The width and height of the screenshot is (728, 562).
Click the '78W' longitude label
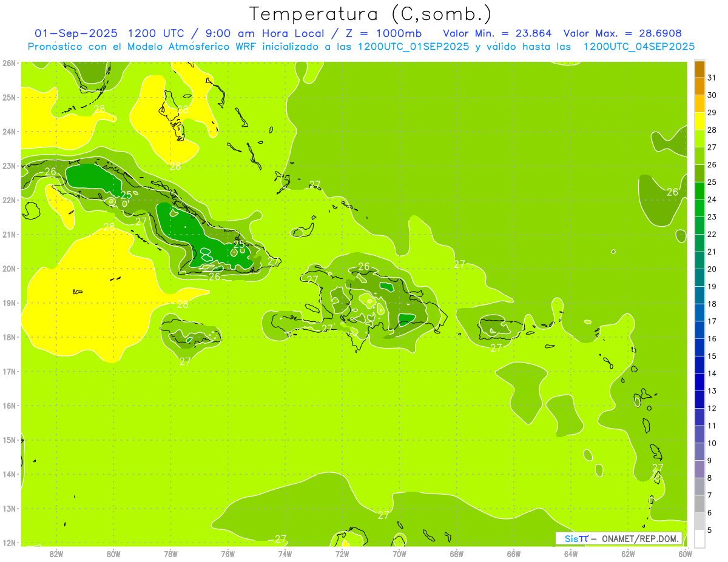[170, 553]
